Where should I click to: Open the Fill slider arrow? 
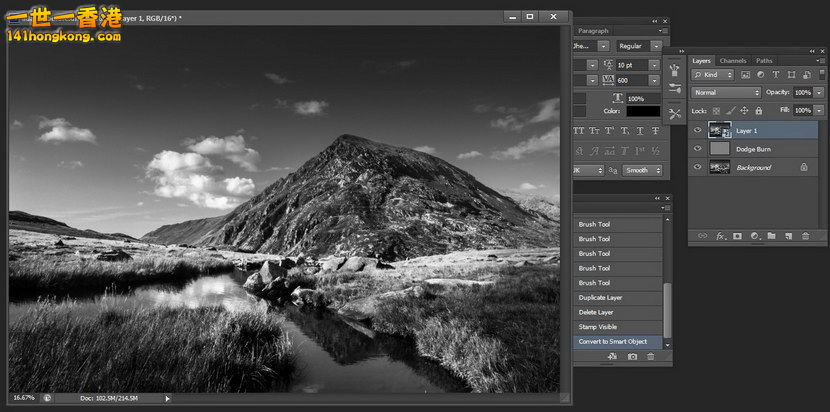pyautogui.click(x=819, y=110)
